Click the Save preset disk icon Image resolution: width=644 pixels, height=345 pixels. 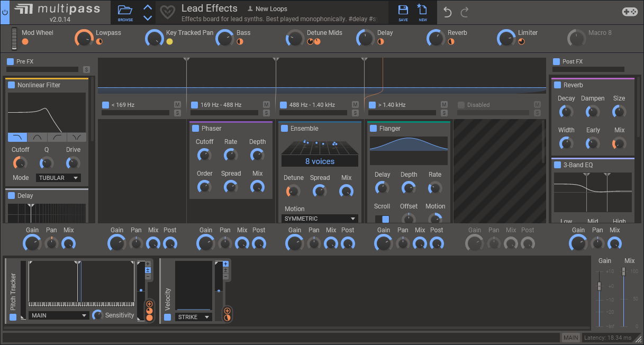coord(403,11)
